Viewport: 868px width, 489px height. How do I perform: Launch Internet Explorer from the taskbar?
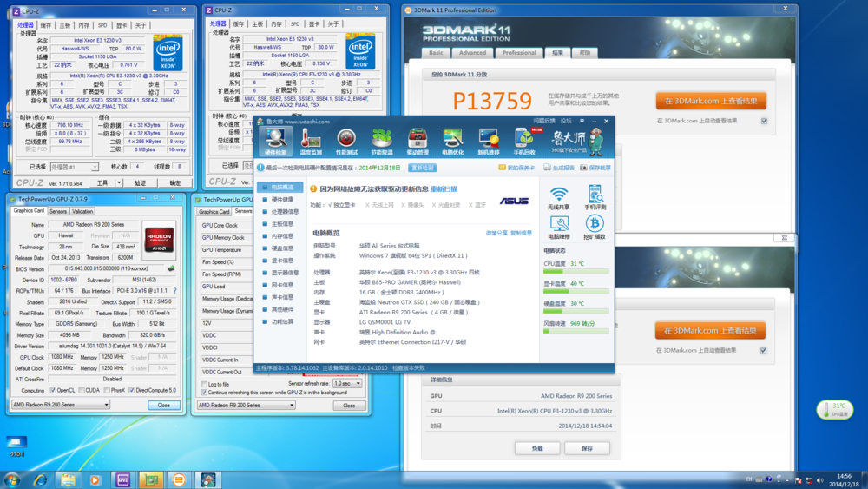click(x=40, y=479)
